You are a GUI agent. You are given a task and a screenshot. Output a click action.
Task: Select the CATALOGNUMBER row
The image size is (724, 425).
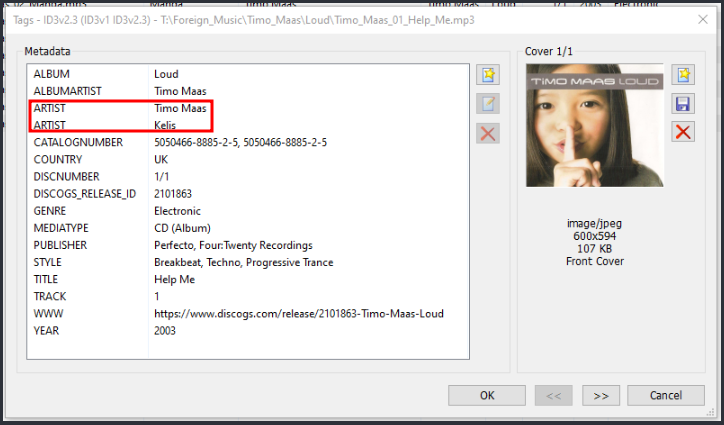click(x=248, y=142)
